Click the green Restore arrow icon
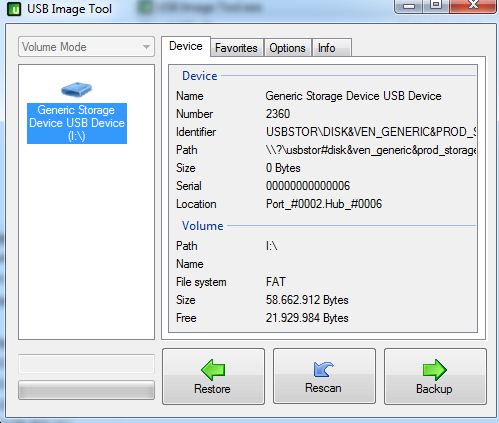Viewport: 499px width, 423px height. [x=213, y=370]
